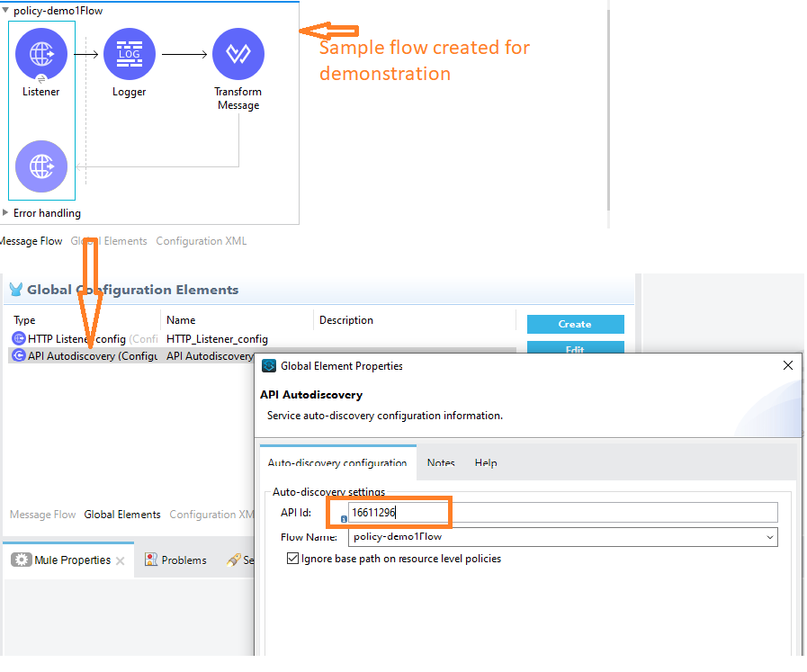Open the Notes tab in dialog
The width and height of the screenshot is (807, 672).
[x=441, y=462]
